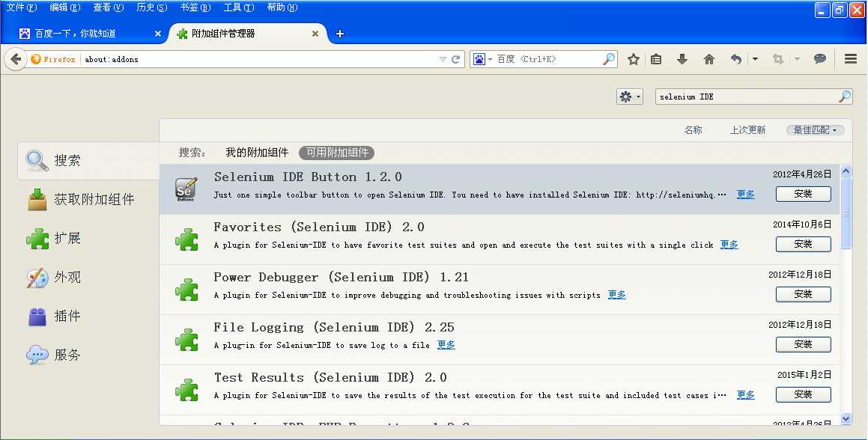Install Test Results (Selenium IDE) 2.0
Viewport: 868px width, 440px height.
[x=804, y=394]
